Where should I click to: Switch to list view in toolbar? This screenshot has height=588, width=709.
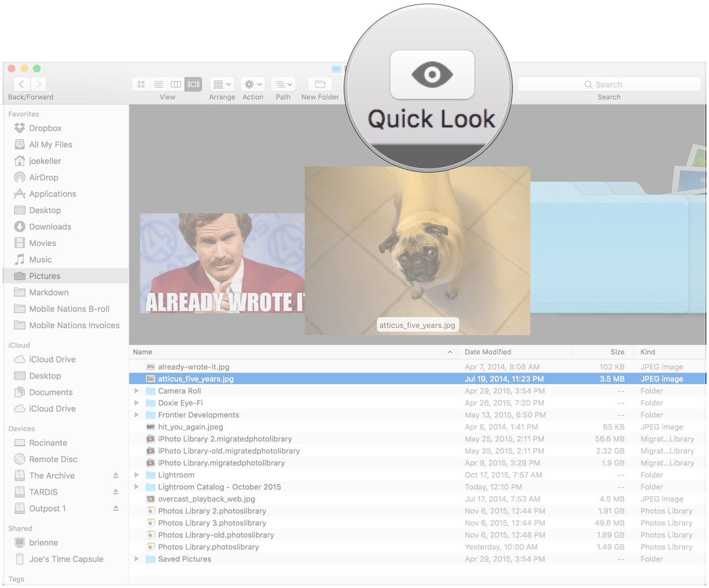pyautogui.click(x=159, y=85)
